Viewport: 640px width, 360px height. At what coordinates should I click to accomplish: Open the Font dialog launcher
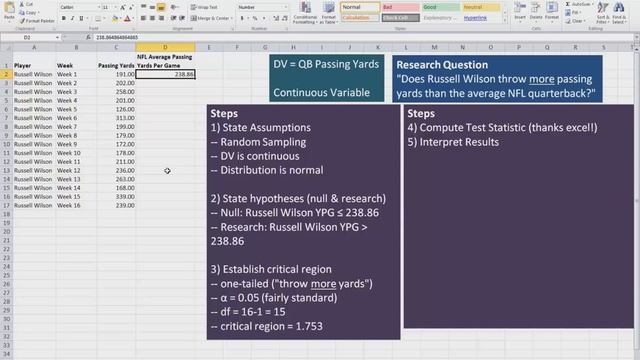pos(132,29)
